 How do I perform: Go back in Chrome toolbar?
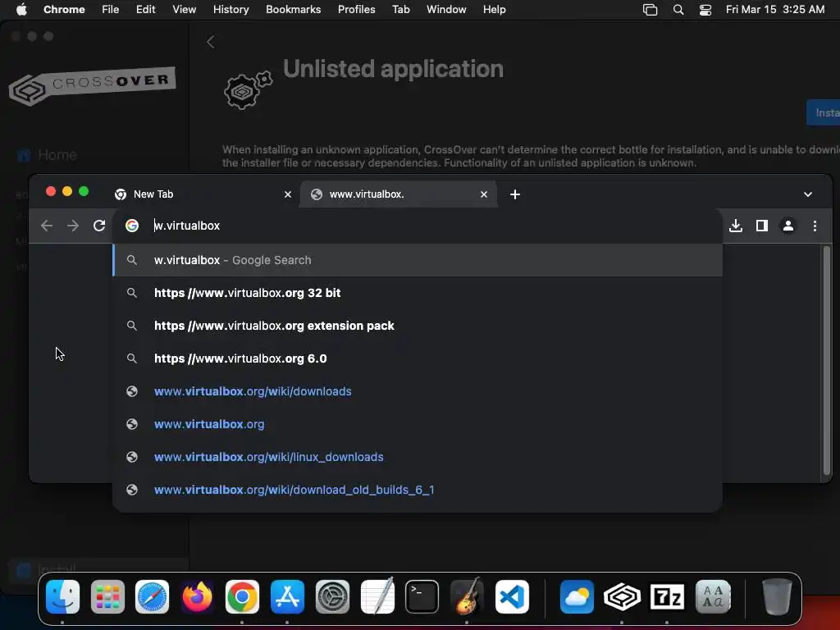(x=47, y=226)
